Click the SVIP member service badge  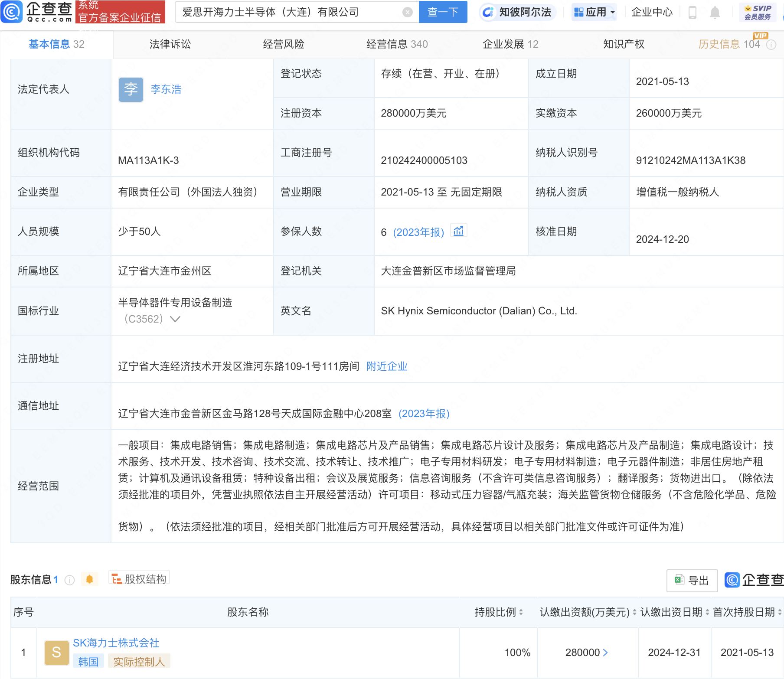click(x=758, y=13)
